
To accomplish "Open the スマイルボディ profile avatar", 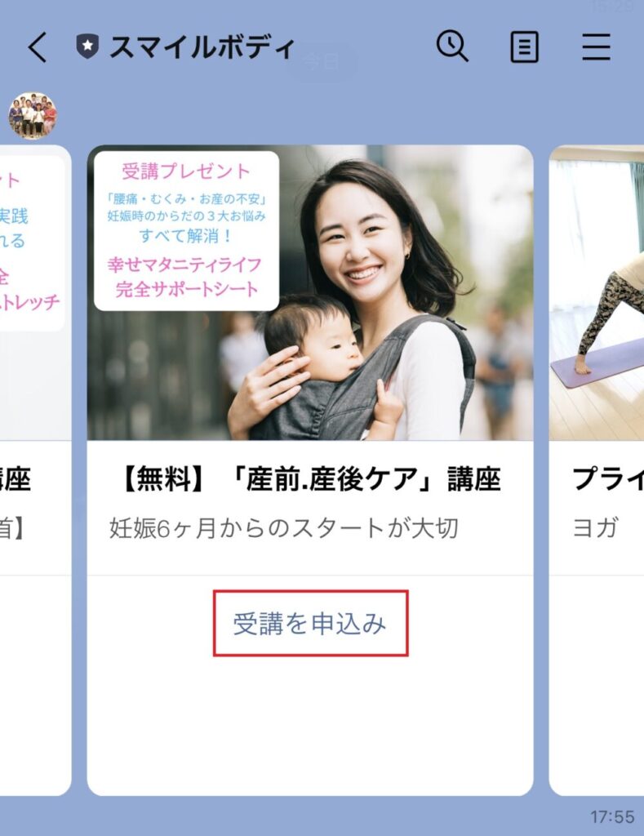I will tap(33, 116).
